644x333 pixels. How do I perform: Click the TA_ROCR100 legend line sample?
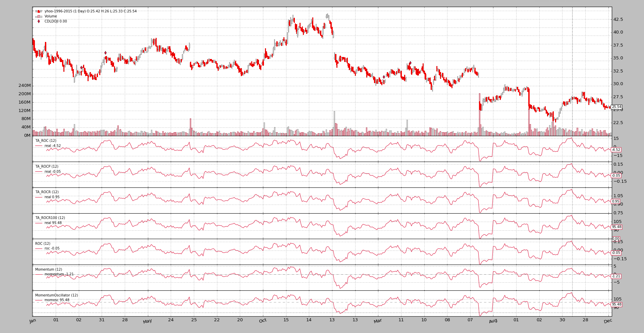pyautogui.click(x=39, y=223)
